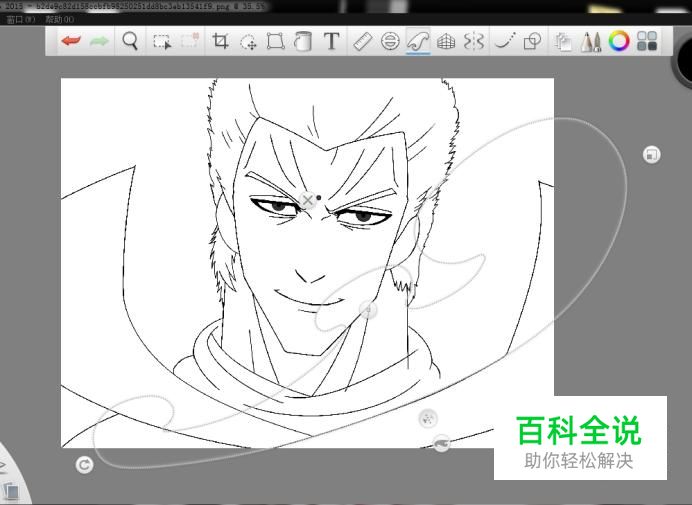Click the black color puck

coord(684,62)
